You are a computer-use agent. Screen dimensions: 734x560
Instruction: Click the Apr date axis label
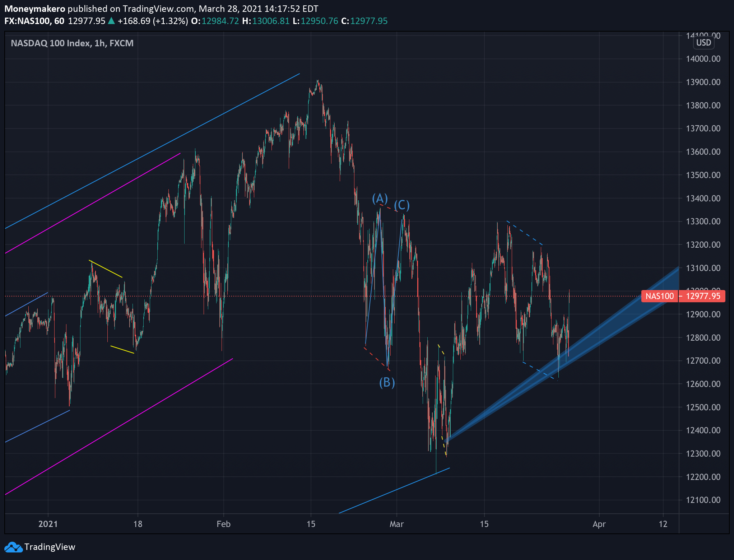599,524
